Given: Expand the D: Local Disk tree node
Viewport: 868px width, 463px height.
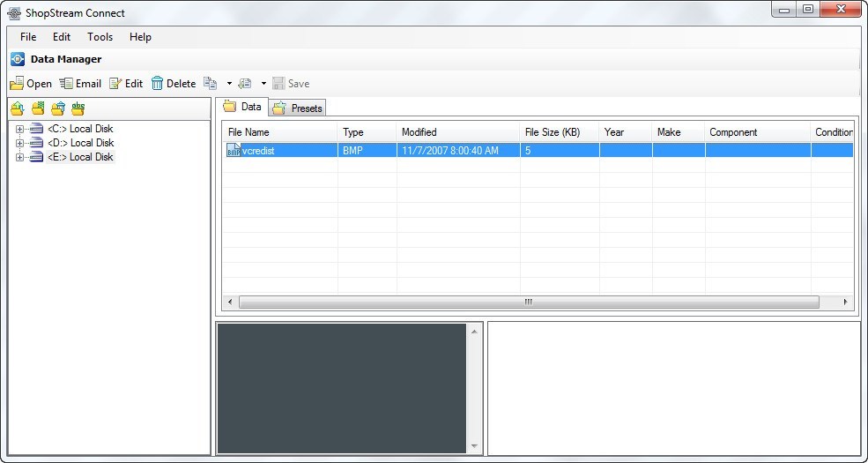Looking at the screenshot, I should (19, 143).
